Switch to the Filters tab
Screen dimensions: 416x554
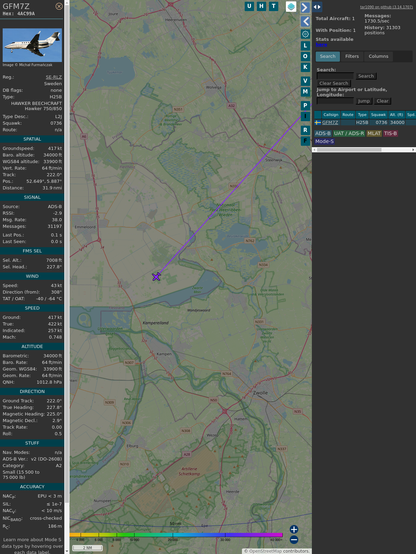(x=352, y=56)
